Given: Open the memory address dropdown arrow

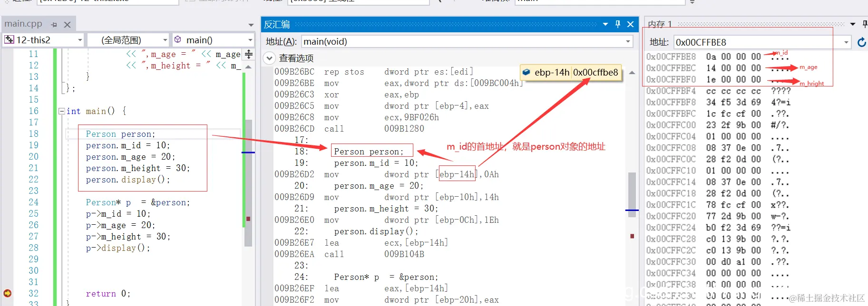Looking at the screenshot, I should coord(846,42).
